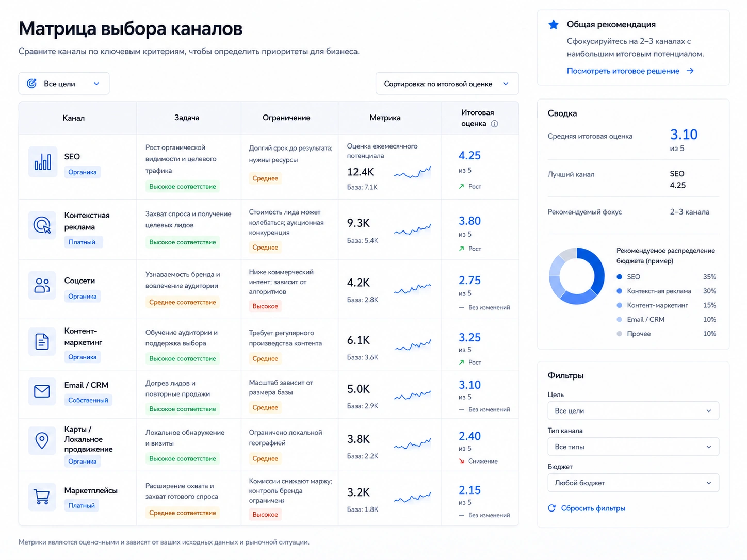Click the Карты location pin icon

click(x=42, y=440)
